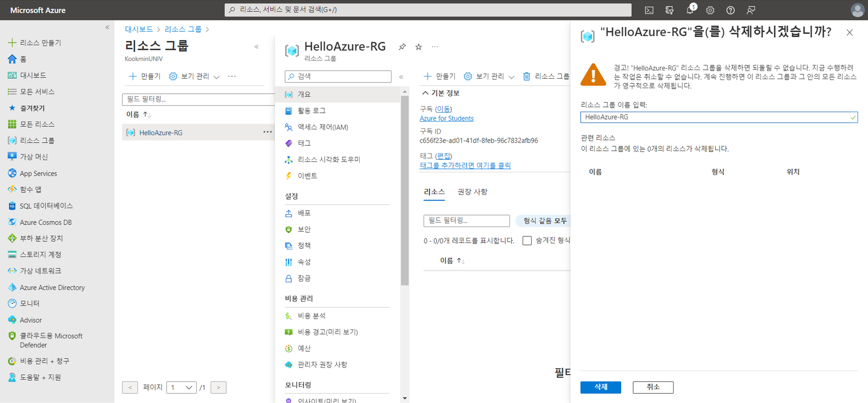Open 가상 머신 in the sidebar

pyautogui.click(x=28, y=157)
